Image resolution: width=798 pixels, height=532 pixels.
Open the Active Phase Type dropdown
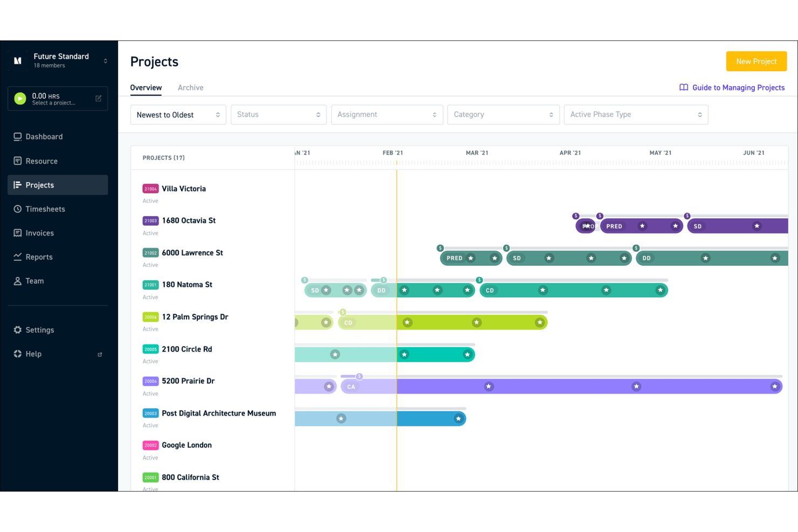coord(636,115)
